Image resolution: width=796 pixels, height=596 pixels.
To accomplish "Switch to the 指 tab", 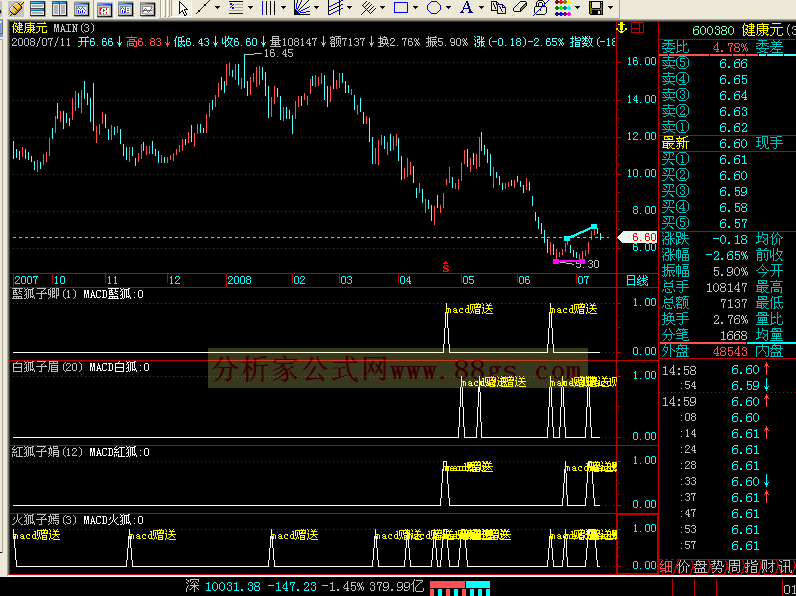I will [x=752, y=567].
